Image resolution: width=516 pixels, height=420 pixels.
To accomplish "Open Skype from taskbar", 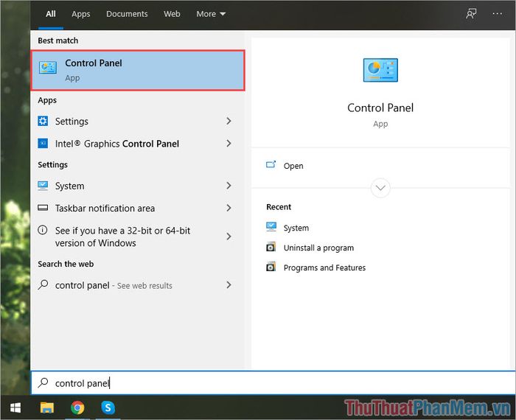I will [x=108, y=407].
